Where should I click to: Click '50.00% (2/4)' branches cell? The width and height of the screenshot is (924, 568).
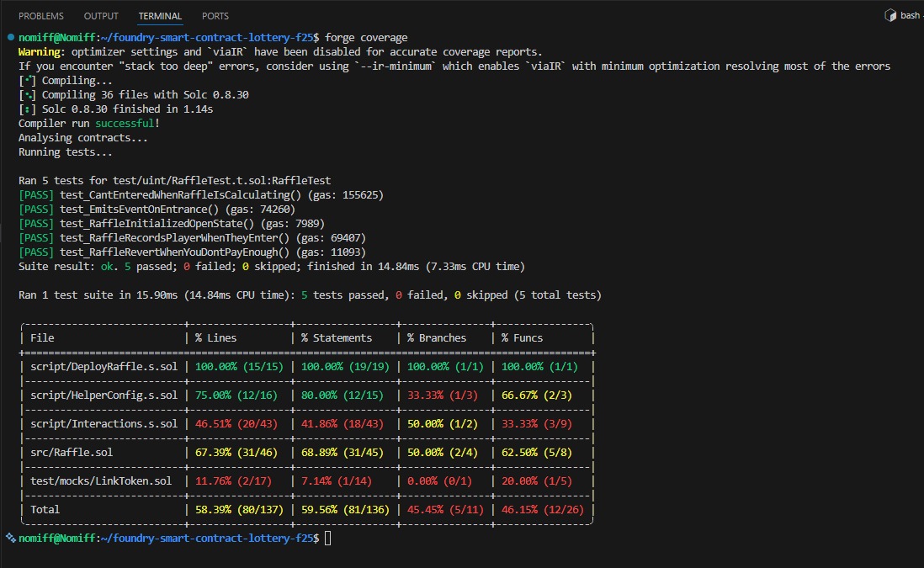click(443, 453)
